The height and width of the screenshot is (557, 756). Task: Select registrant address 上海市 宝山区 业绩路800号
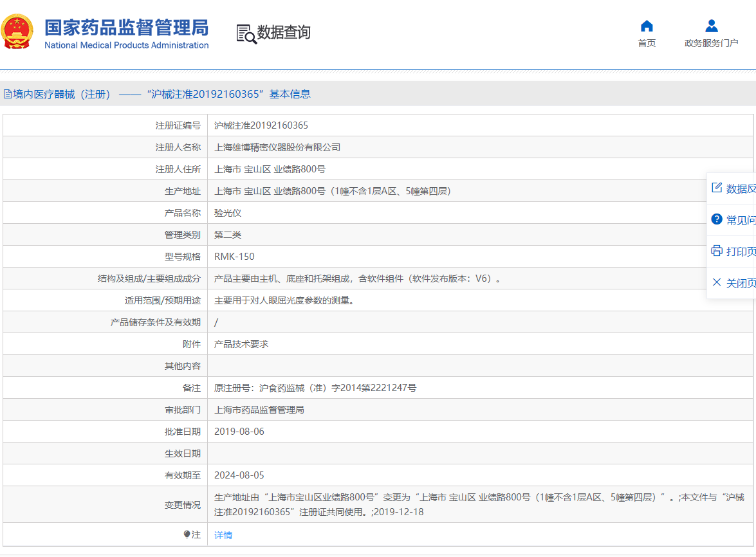[x=270, y=169]
